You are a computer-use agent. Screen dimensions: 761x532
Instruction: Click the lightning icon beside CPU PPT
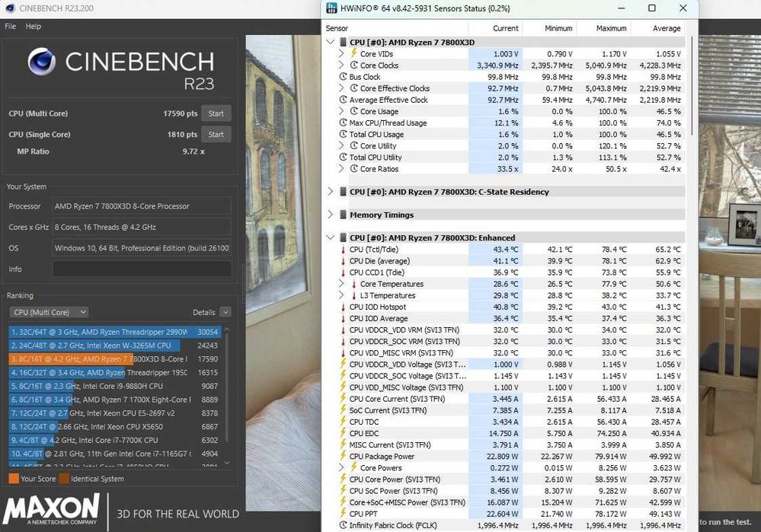[x=343, y=514]
